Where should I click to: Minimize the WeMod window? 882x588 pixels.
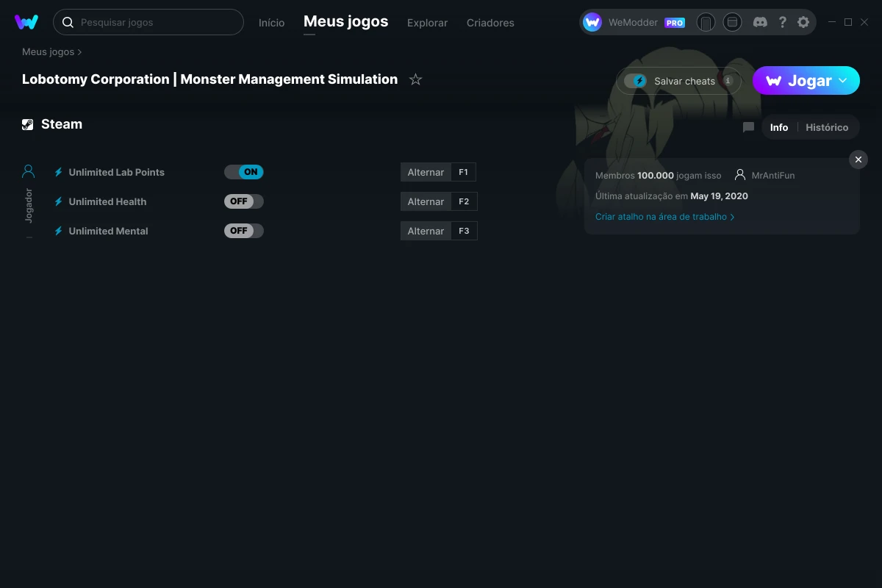click(832, 22)
